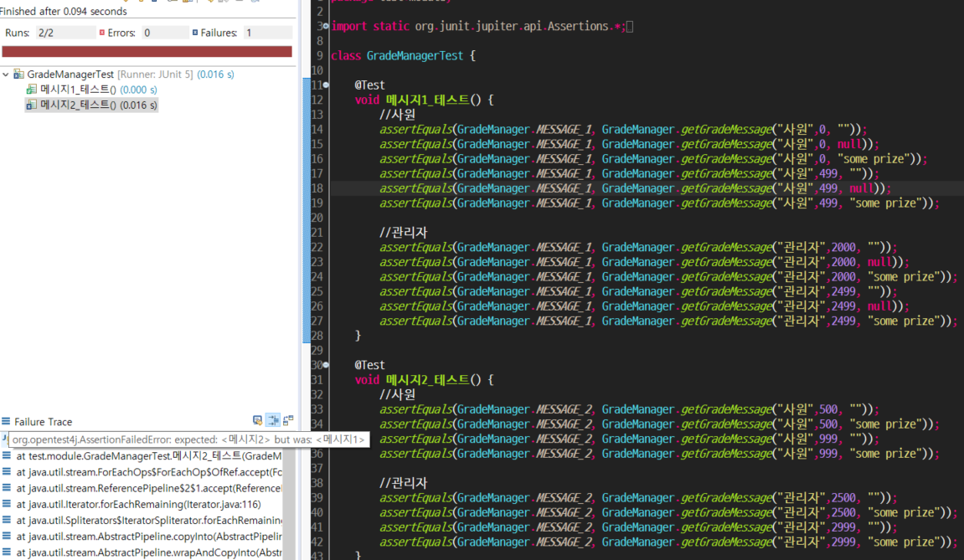Click the Failures count field showing 1
Image resolution: width=964 pixels, height=560 pixels.
tap(268, 33)
